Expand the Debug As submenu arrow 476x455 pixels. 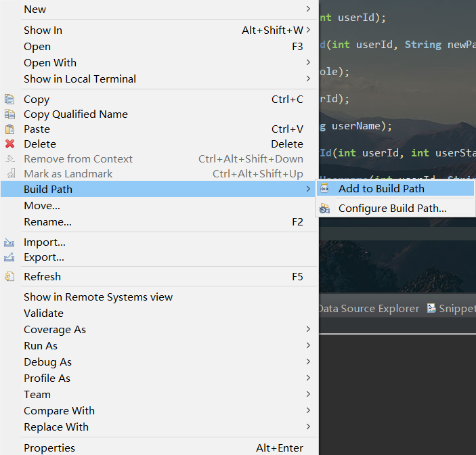coord(308,362)
